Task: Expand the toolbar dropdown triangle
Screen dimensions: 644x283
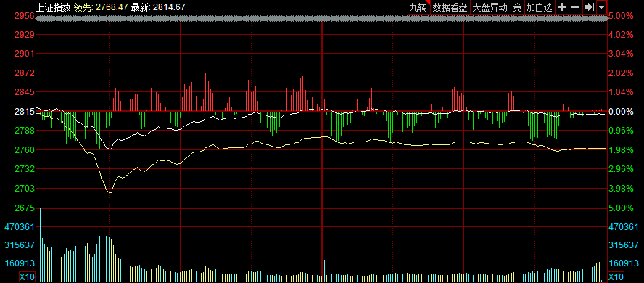Action: tap(602, 7)
